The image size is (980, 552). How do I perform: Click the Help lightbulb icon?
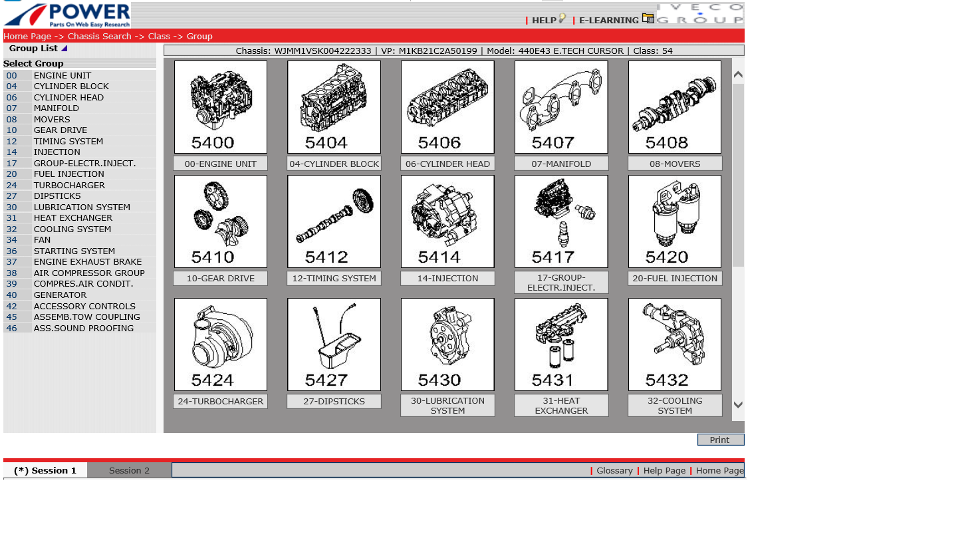coord(562,19)
